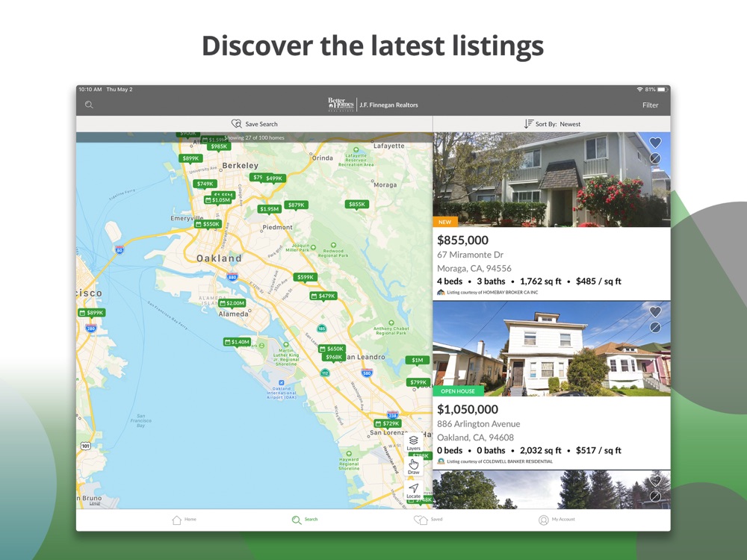Open the Filter options
The height and width of the screenshot is (560, 747).
(650, 105)
